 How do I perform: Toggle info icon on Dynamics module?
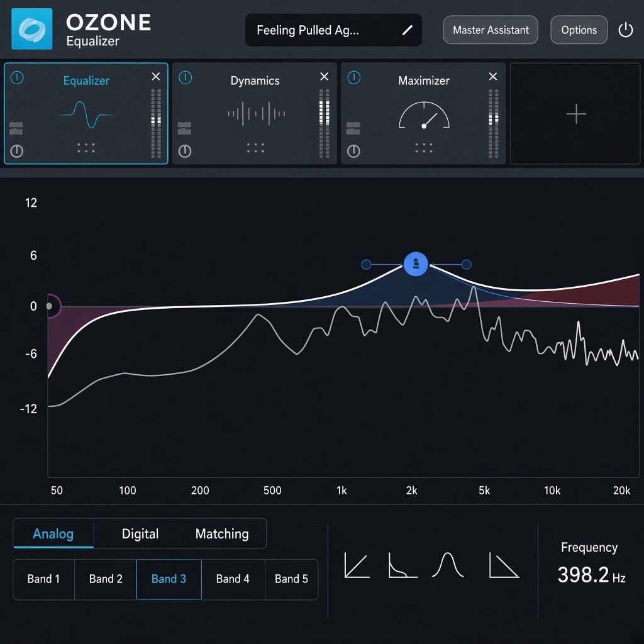(186, 77)
